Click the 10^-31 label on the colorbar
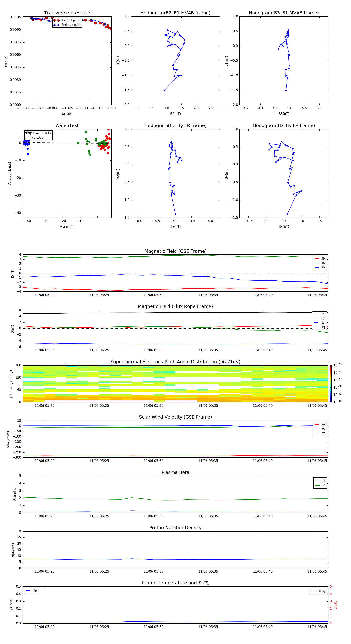Image resolution: width=351 pixels, height=644 pixels. (337, 402)
